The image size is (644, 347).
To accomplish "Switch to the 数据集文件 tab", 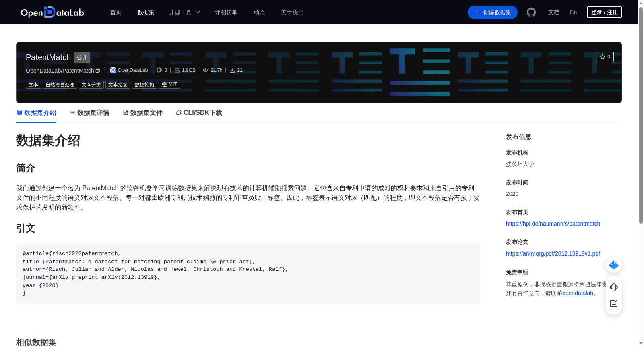I will [142, 113].
